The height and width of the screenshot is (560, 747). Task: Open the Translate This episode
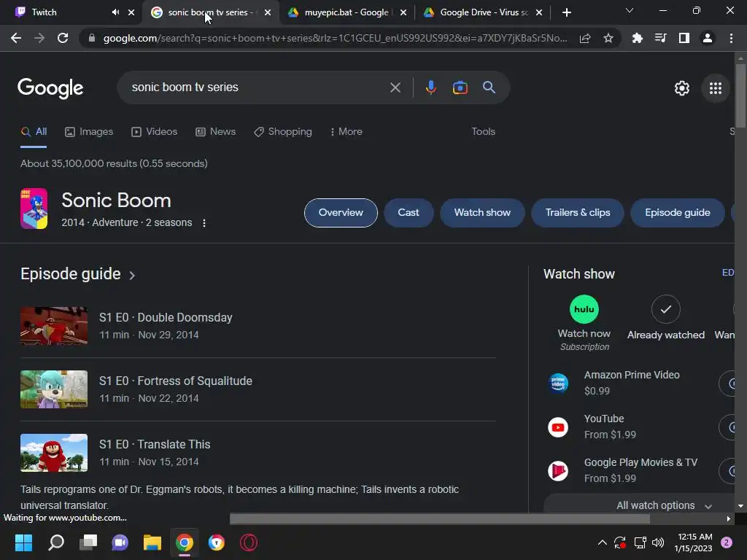pos(155,445)
